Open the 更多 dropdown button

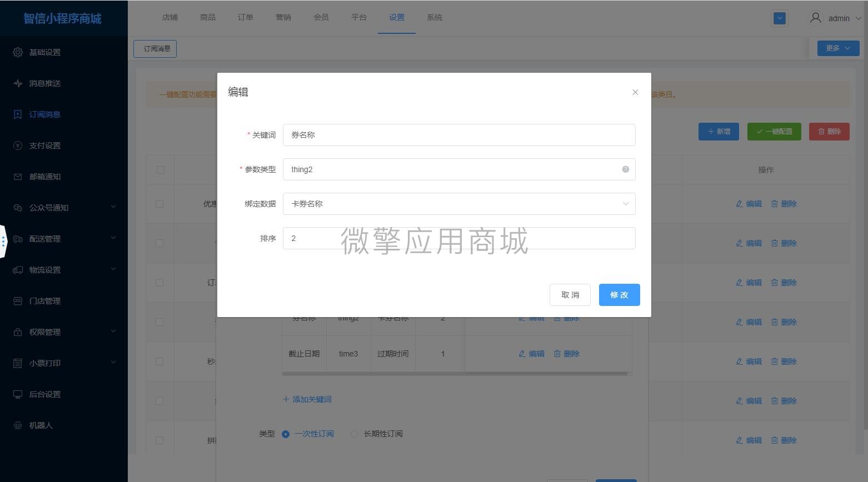coord(838,48)
